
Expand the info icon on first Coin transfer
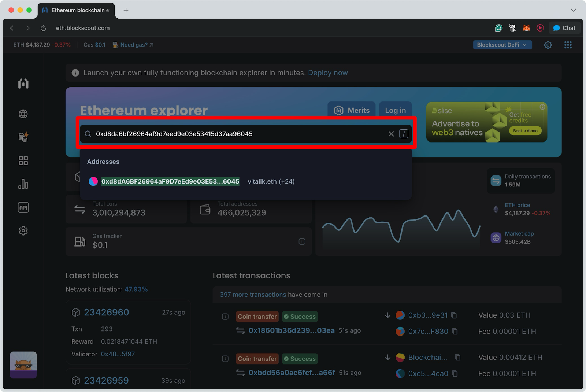pyautogui.click(x=225, y=316)
